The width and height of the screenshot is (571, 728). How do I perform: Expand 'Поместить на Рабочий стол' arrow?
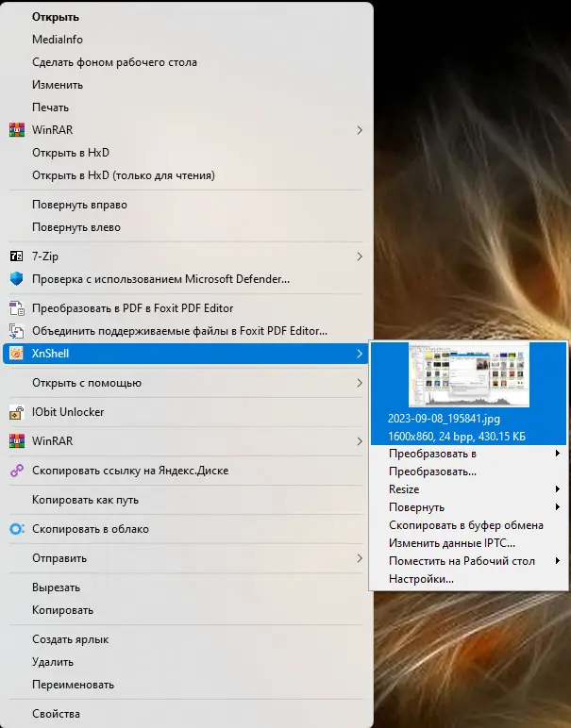[x=558, y=561]
